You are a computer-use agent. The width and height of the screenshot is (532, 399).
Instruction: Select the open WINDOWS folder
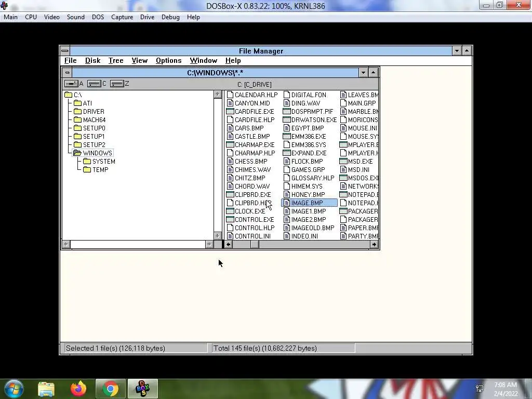(92, 153)
